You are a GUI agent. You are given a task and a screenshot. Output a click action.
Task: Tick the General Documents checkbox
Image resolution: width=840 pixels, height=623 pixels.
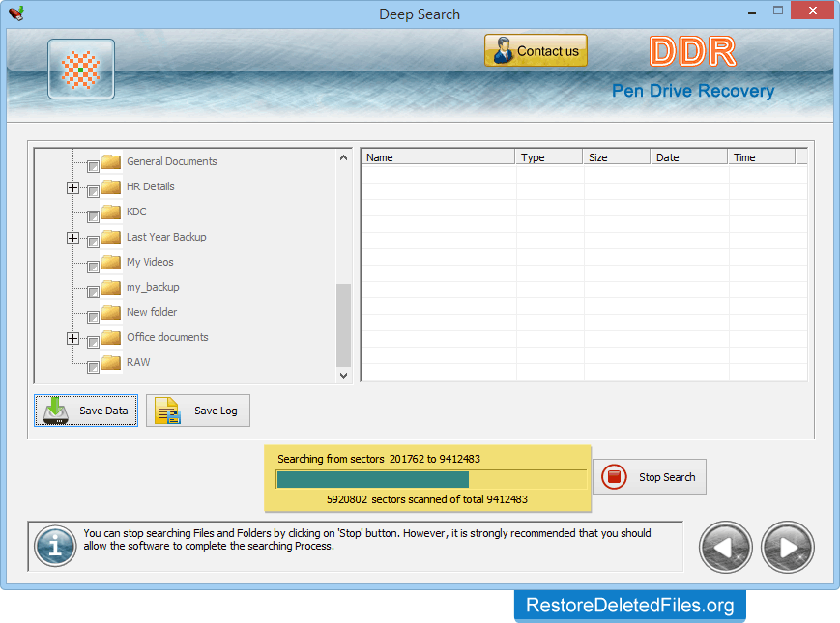coord(93,166)
